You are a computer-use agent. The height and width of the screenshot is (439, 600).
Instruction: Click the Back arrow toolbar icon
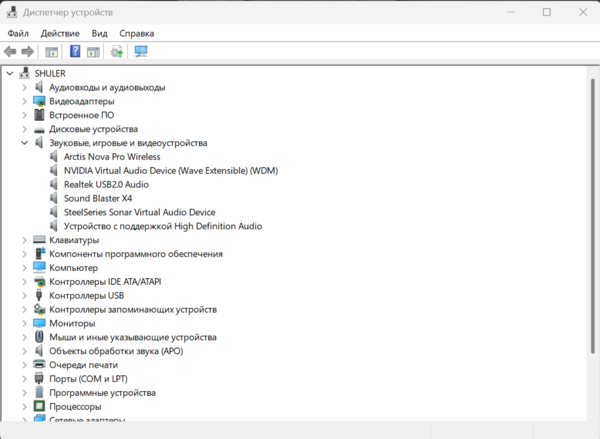point(10,51)
